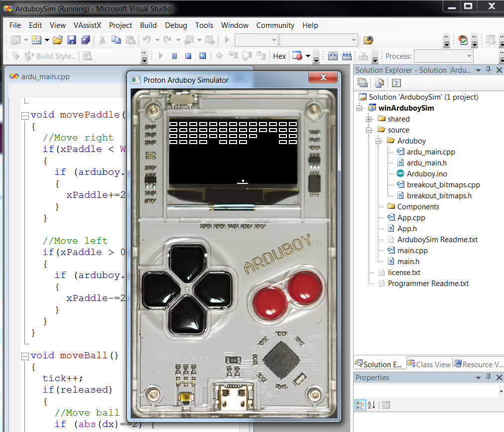Collapse the moveBall() function code block
This screenshot has width=504, height=432.
pyautogui.click(x=25, y=356)
